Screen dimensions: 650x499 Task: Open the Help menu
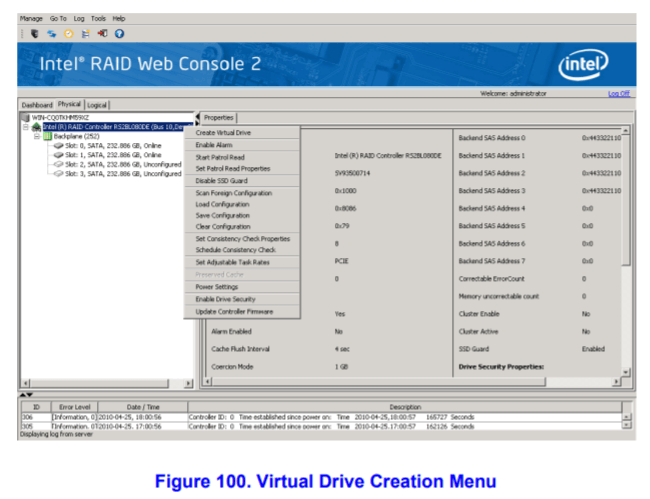click(119, 19)
